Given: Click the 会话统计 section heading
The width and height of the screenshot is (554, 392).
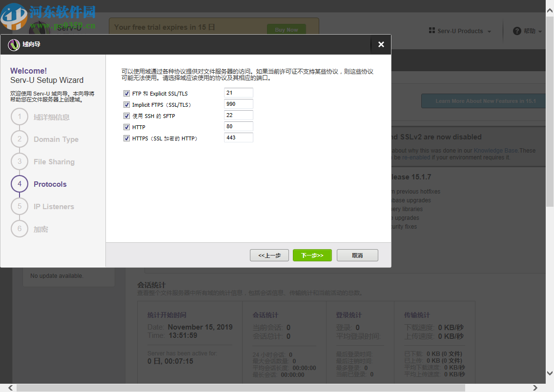Looking at the screenshot, I should pyautogui.click(x=152, y=285).
